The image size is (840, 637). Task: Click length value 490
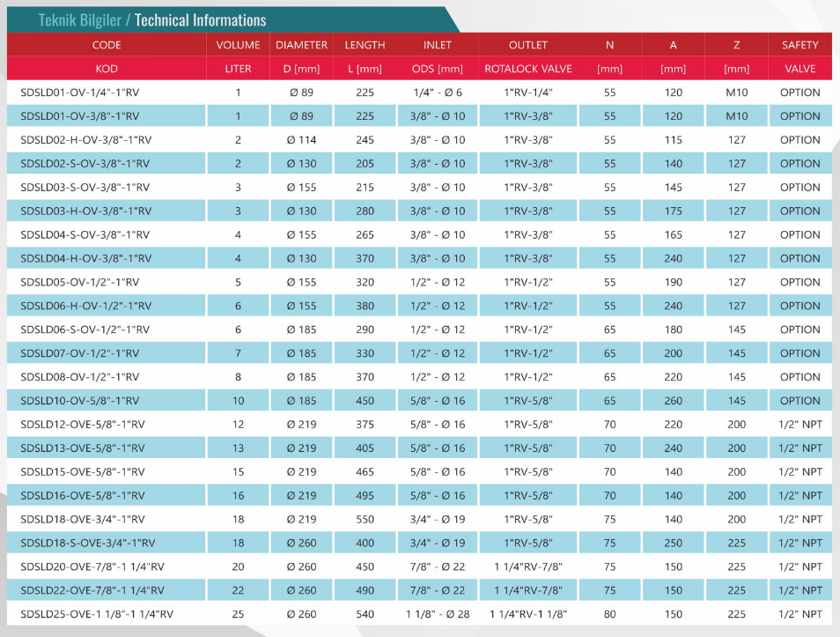[x=365, y=590]
